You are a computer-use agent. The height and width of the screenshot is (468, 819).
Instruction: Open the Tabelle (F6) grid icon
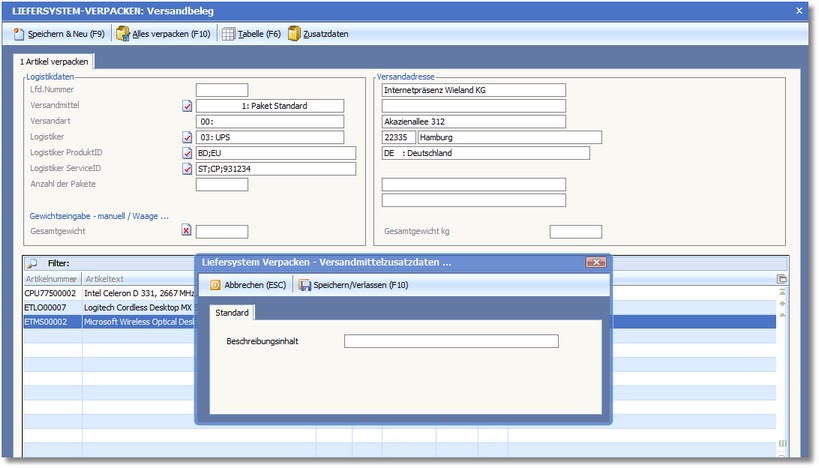pyautogui.click(x=228, y=34)
